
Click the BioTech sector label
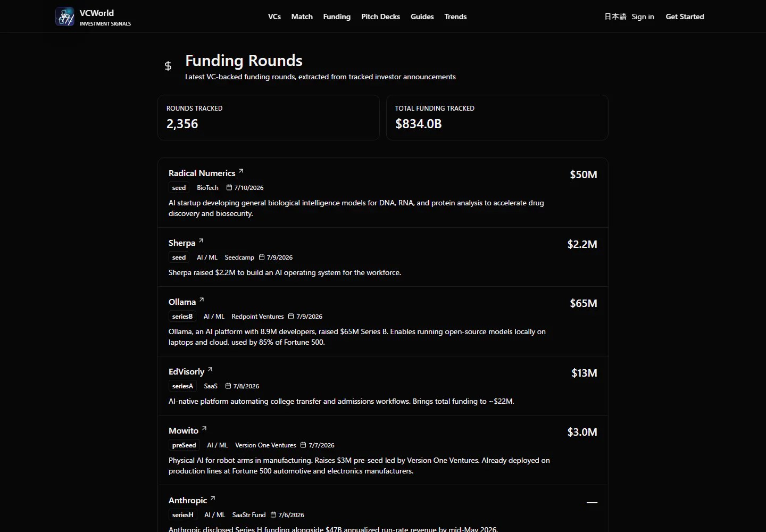(x=207, y=188)
